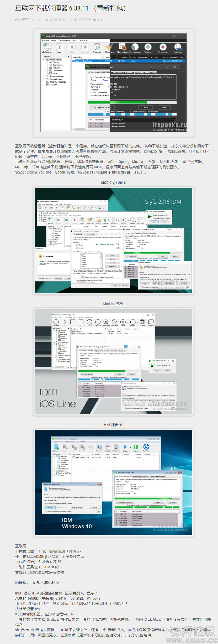Open Расписание icon in IDM 6.33 toolbar

[x=116, y=447]
